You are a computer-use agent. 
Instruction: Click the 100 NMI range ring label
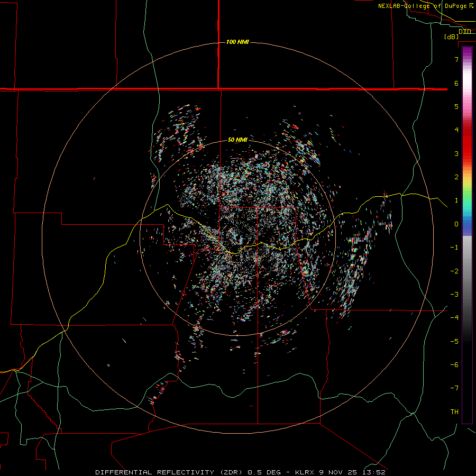[237, 42]
